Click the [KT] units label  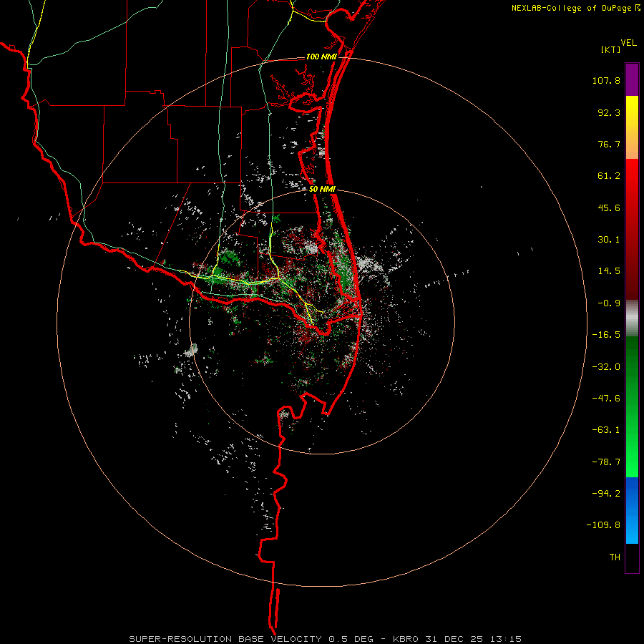pyautogui.click(x=611, y=49)
